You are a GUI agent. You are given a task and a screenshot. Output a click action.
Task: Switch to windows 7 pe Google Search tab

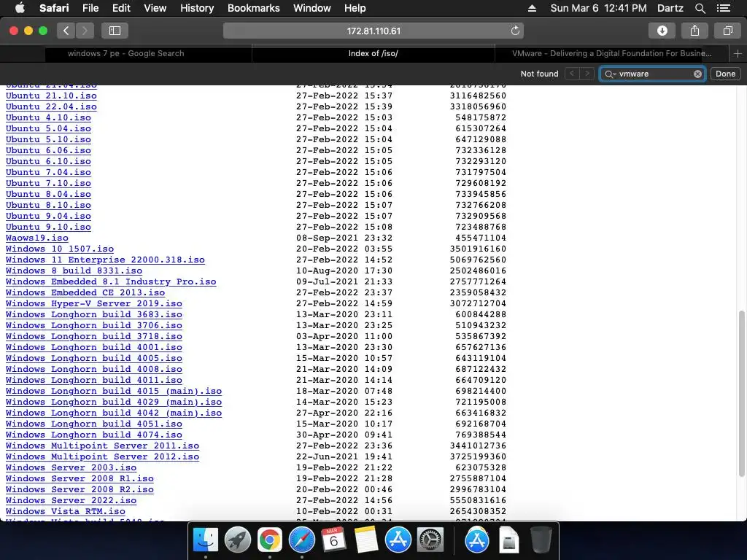click(x=125, y=53)
